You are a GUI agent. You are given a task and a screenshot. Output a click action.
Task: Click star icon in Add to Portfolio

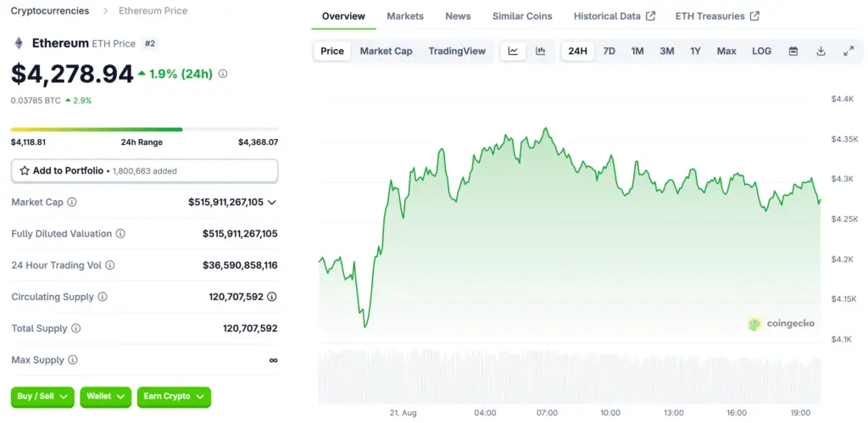point(25,170)
